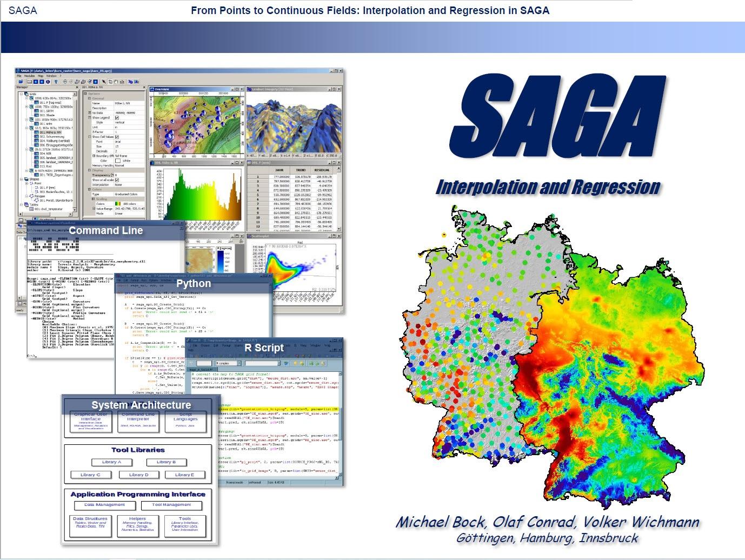The width and height of the screenshot is (745, 560).
Task: Toggle the Show Legend checkbox
Action: pos(117,118)
